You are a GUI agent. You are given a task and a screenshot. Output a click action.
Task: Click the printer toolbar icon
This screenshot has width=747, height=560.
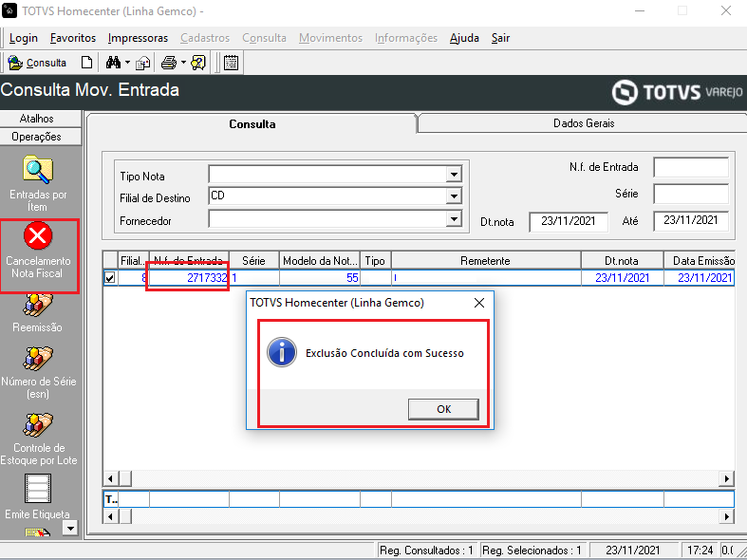pos(169,63)
